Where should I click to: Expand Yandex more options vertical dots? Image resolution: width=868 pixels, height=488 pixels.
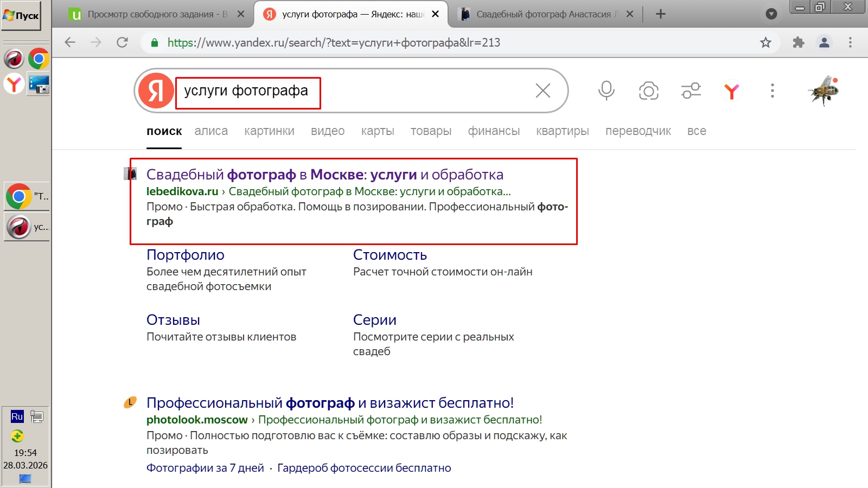coord(772,91)
